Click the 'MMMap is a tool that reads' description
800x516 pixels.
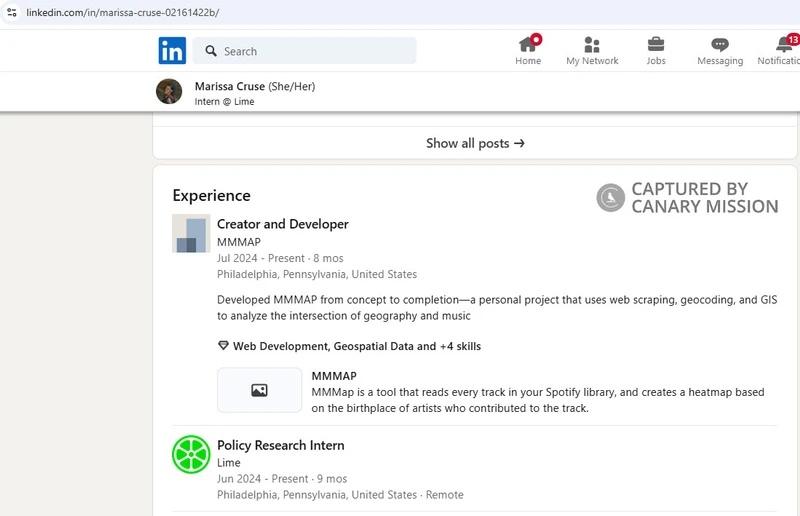(538, 400)
